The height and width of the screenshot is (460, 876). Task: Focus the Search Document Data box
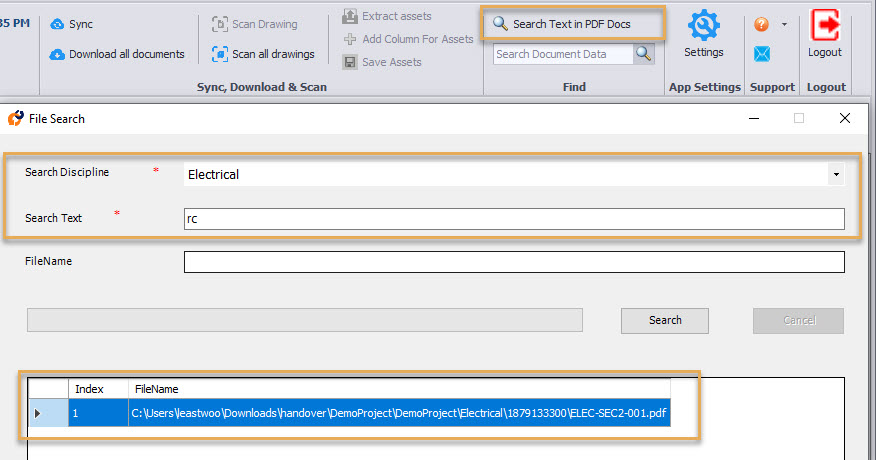pyautogui.click(x=563, y=54)
